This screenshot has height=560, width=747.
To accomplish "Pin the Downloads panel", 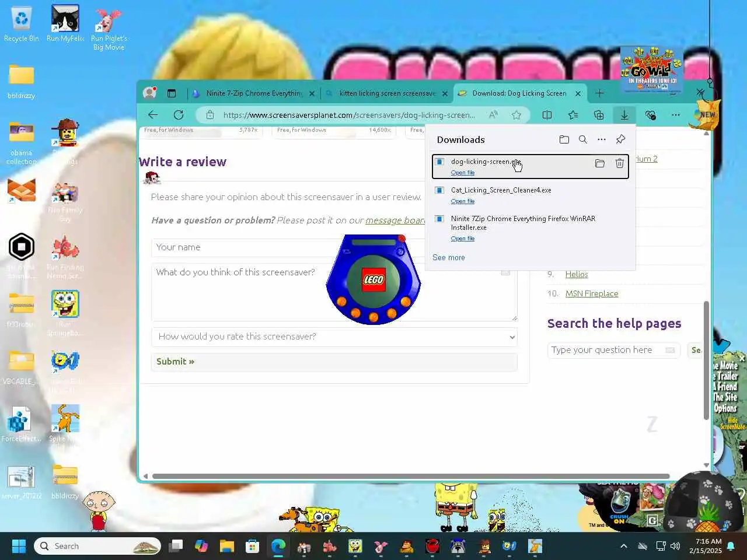I will pos(620,139).
